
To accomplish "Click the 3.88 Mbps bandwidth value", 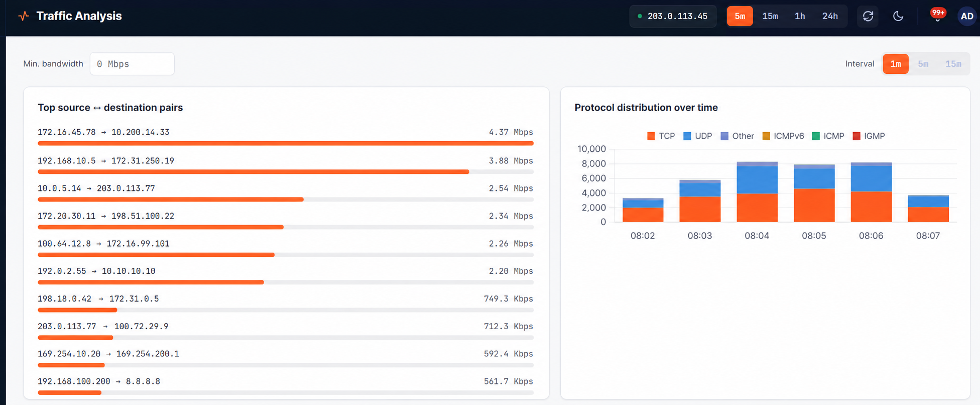I will tap(511, 161).
